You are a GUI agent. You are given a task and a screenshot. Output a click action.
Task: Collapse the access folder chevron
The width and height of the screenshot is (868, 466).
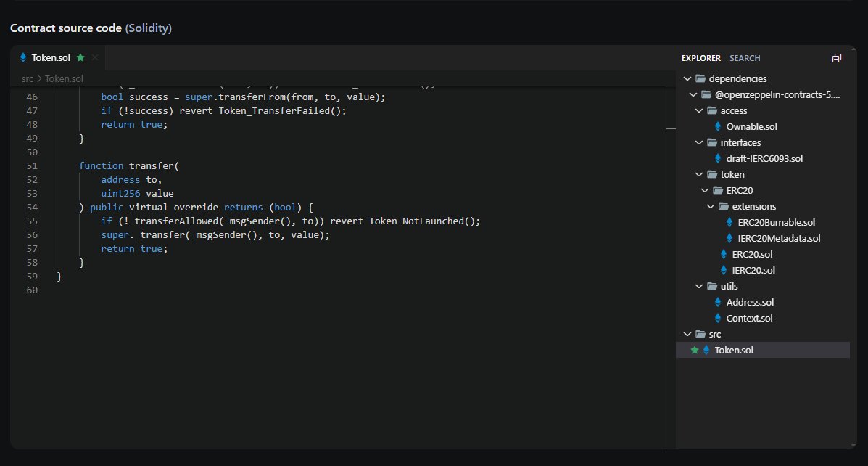click(699, 111)
